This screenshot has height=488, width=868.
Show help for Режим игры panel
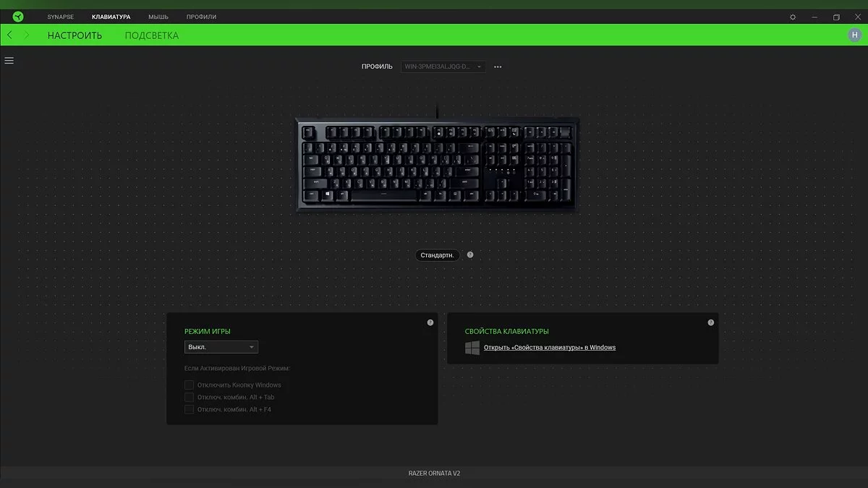(x=430, y=322)
